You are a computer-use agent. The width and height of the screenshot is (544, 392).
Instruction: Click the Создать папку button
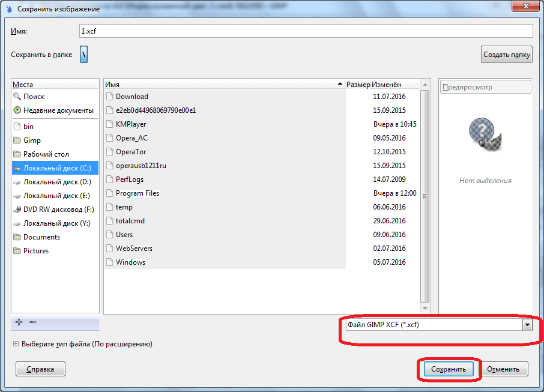(507, 55)
